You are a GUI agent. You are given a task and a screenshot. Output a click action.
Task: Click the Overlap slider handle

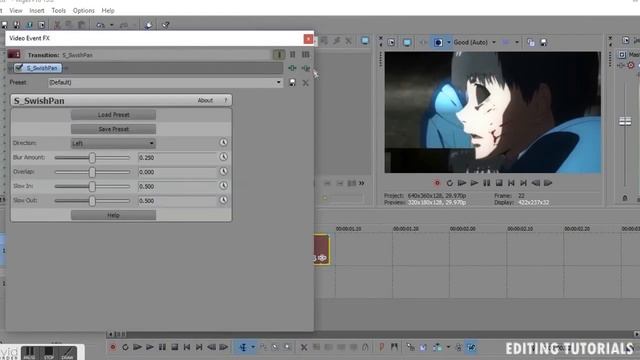click(x=92, y=172)
